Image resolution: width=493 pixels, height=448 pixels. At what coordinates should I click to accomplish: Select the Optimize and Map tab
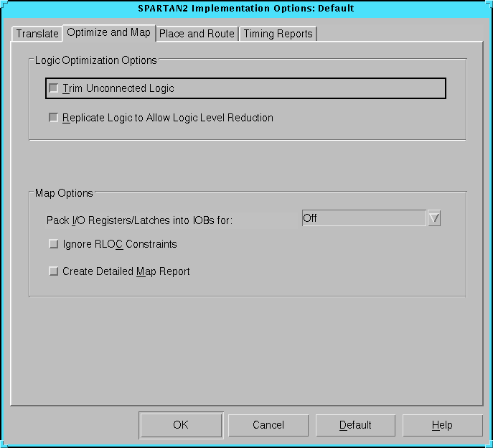pyautogui.click(x=108, y=33)
